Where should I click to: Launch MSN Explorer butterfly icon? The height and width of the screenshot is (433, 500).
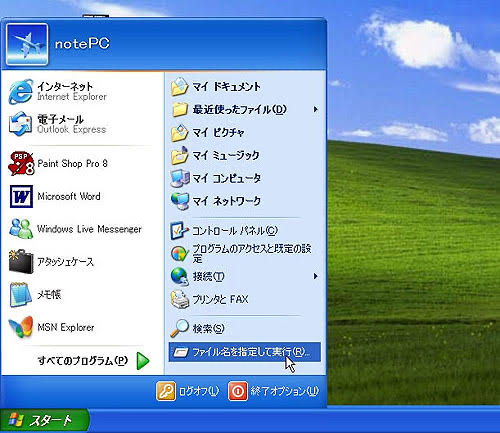[21, 327]
